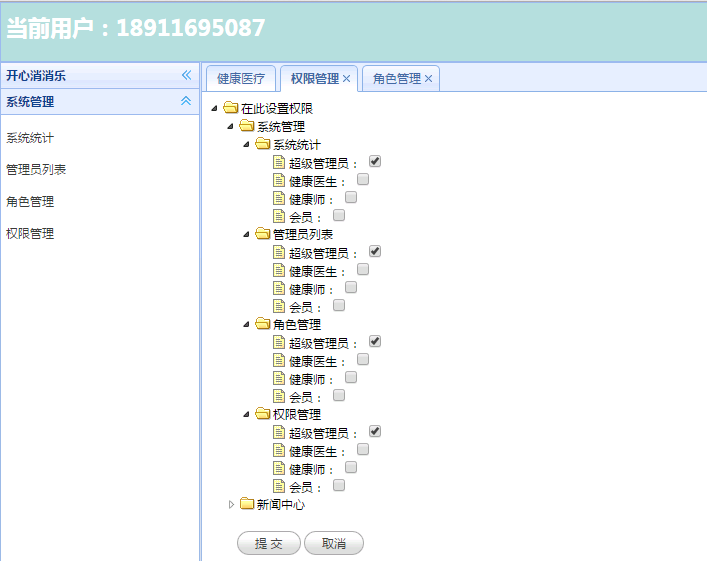The height and width of the screenshot is (561, 707).
Task: Click file icon of 健康医生 under 角色管理 folder
Action: (279, 360)
